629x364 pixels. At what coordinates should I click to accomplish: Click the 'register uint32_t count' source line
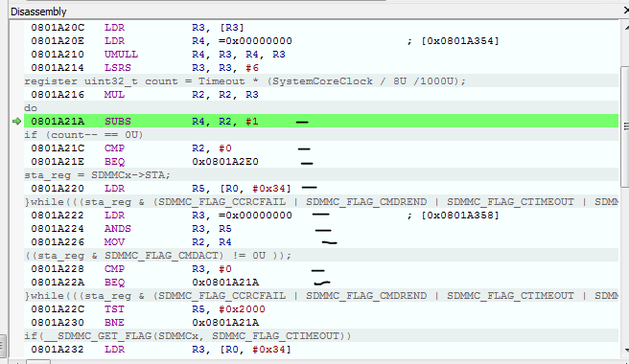coord(321,81)
